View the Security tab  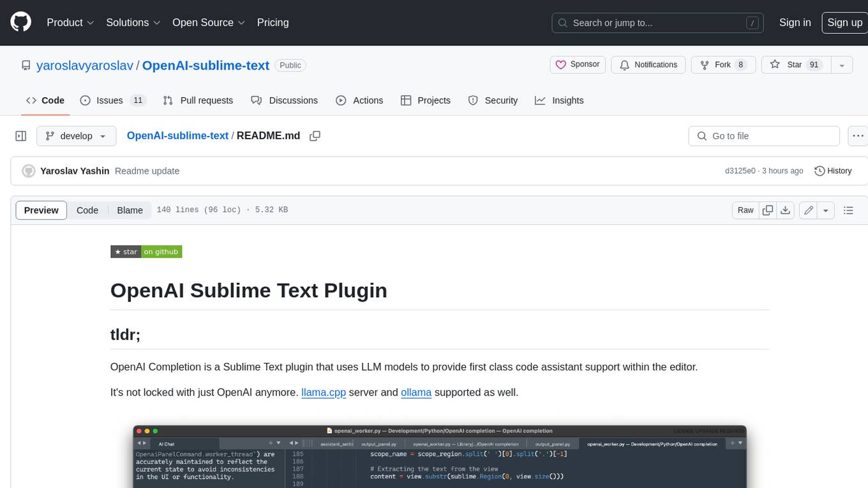point(493,100)
